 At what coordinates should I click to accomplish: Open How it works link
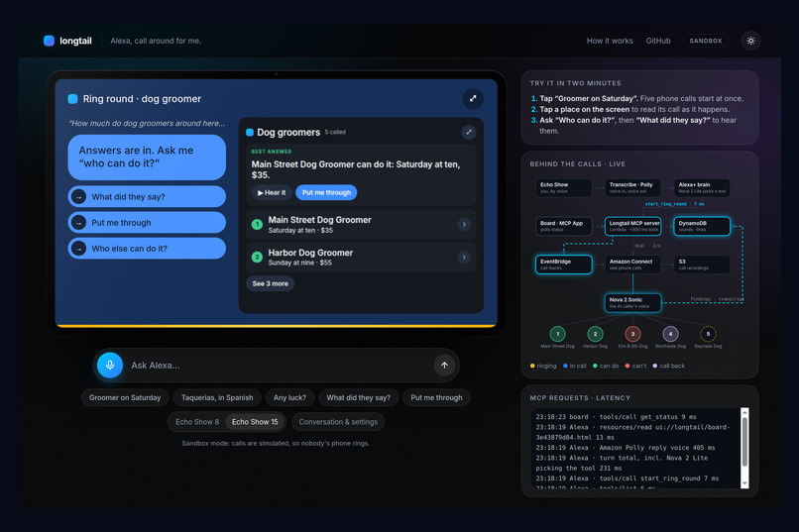[x=610, y=41]
